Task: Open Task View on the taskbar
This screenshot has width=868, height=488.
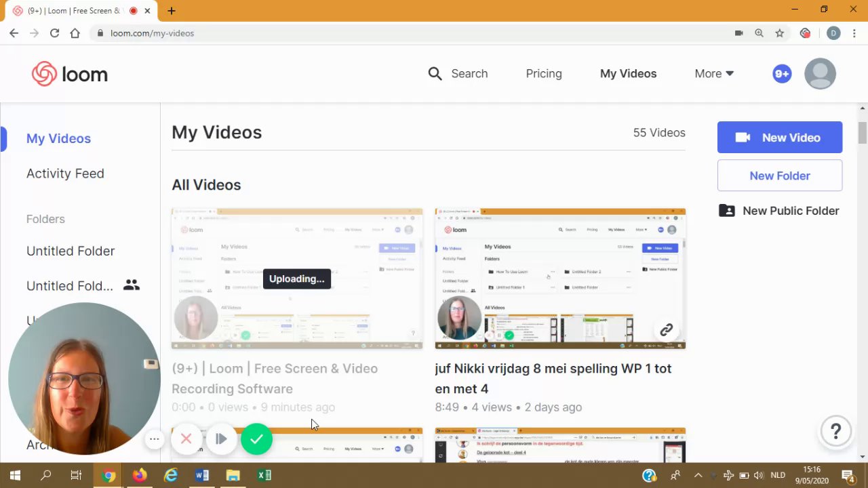Action: pyautogui.click(x=76, y=475)
